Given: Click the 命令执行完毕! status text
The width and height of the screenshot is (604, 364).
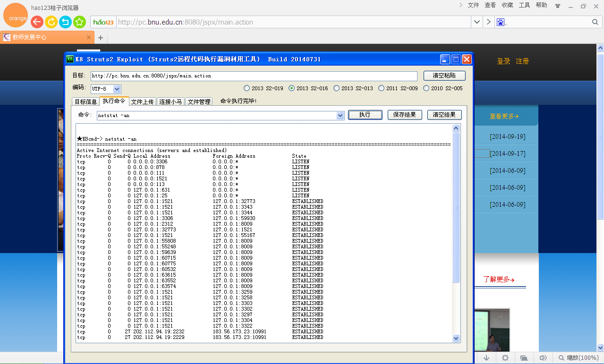Looking at the screenshot, I should coord(238,101).
